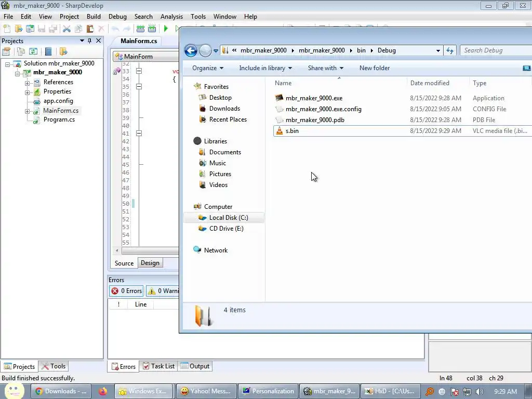Switch to HxD window from taskbar
The height and width of the screenshot is (399, 532).
coord(390,392)
